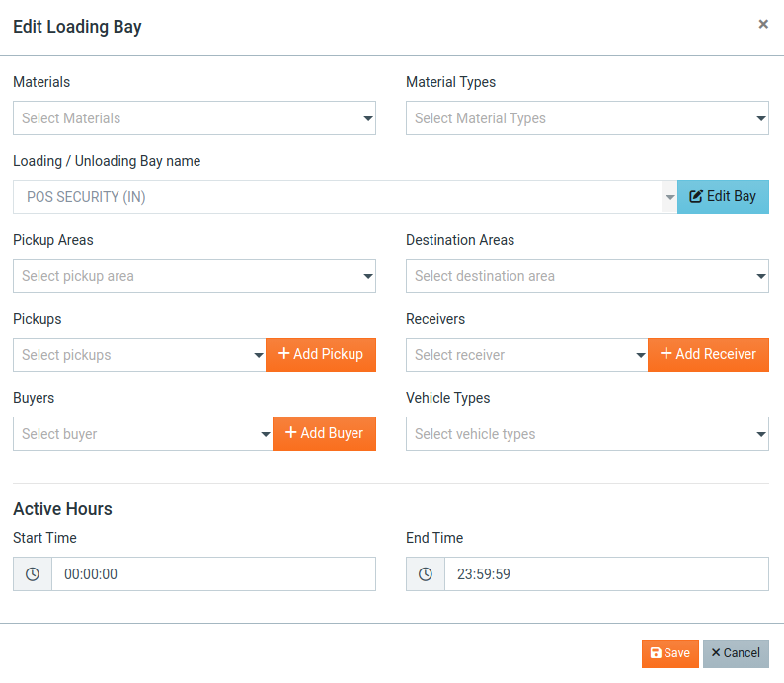Open the Select Material Types dropdown
The height and width of the screenshot is (683, 784).
588,117
